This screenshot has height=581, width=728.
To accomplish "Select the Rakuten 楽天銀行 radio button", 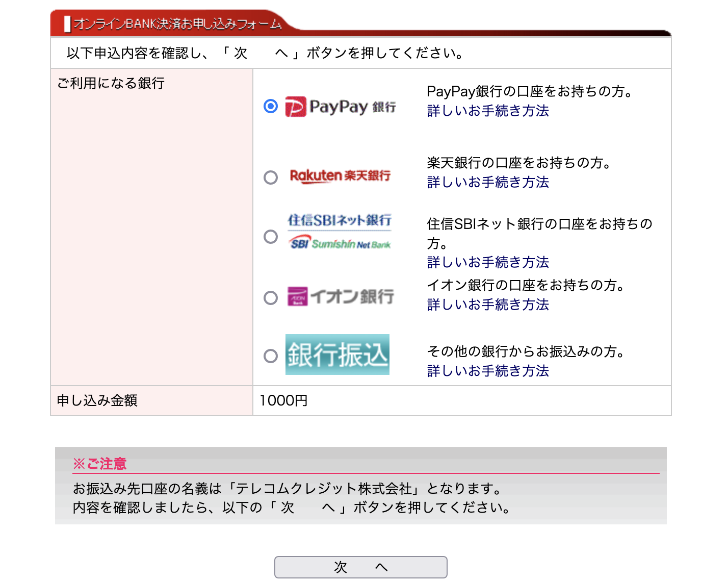I will [271, 178].
